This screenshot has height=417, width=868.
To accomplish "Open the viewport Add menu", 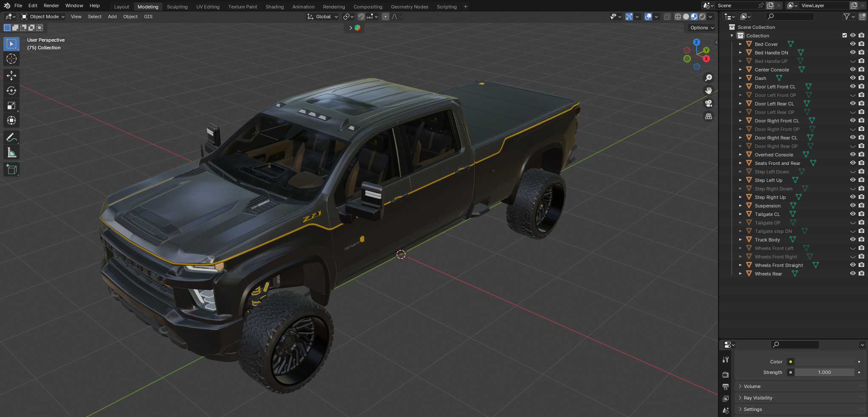I will pos(112,17).
